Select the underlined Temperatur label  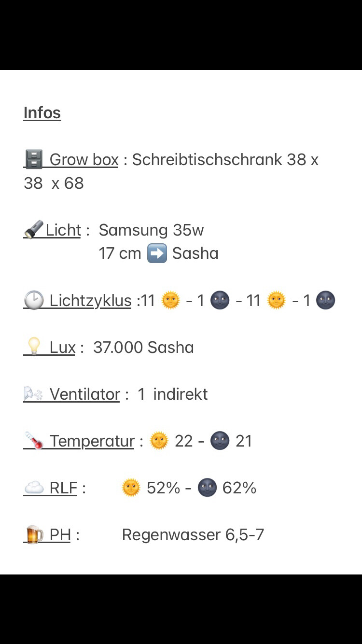coord(92,441)
